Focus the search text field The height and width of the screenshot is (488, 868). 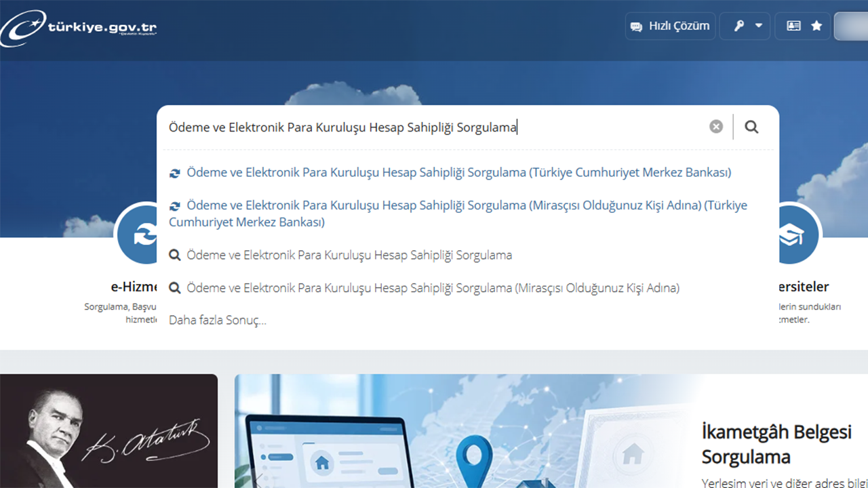[434, 127]
